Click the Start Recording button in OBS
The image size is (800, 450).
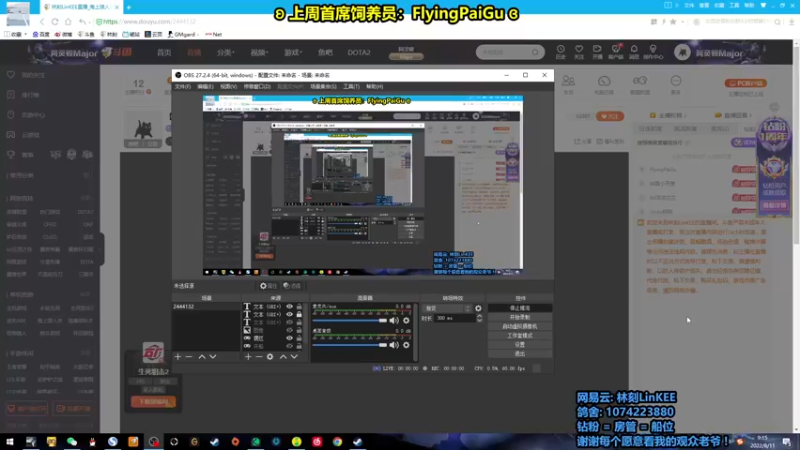point(520,317)
